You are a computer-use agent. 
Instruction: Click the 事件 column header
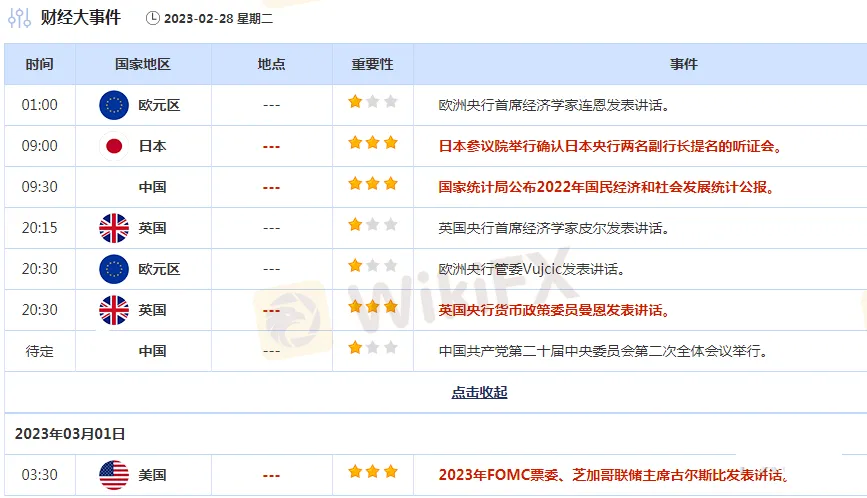(684, 64)
